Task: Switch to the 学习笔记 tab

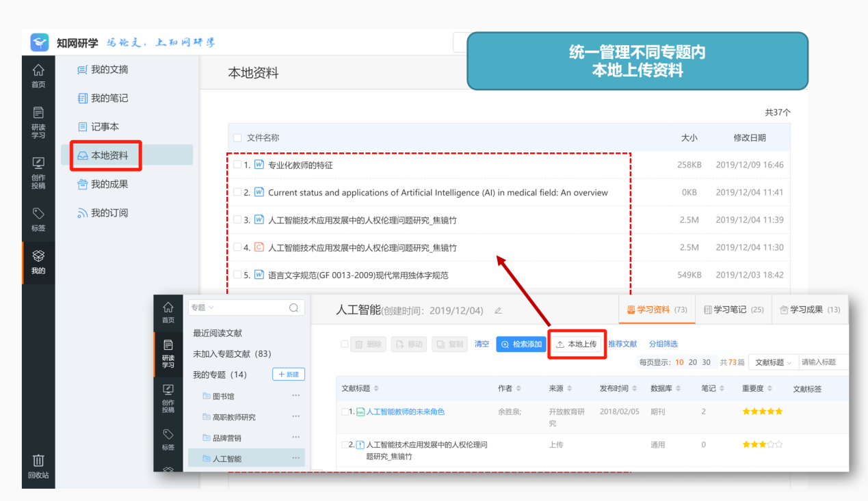Action: (x=733, y=310)
